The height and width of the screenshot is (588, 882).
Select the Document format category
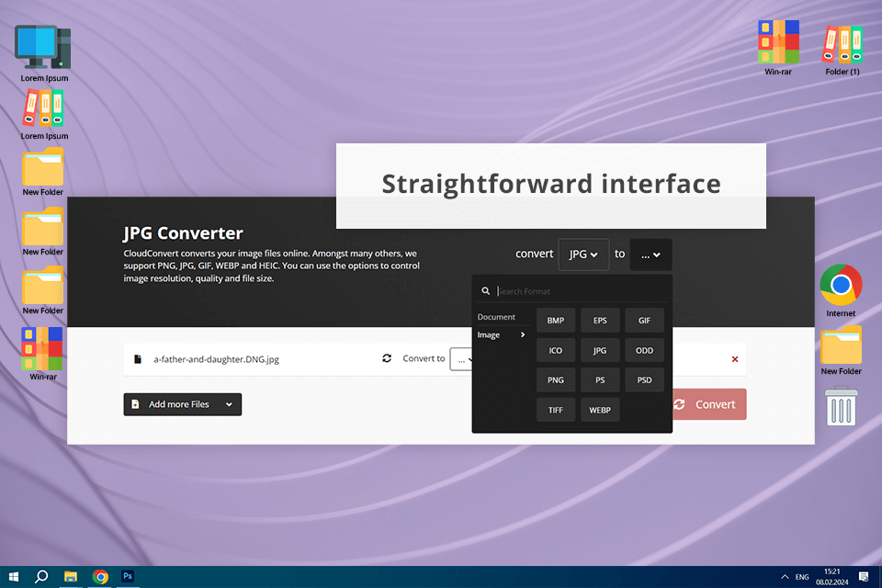(x=496, y=317)
